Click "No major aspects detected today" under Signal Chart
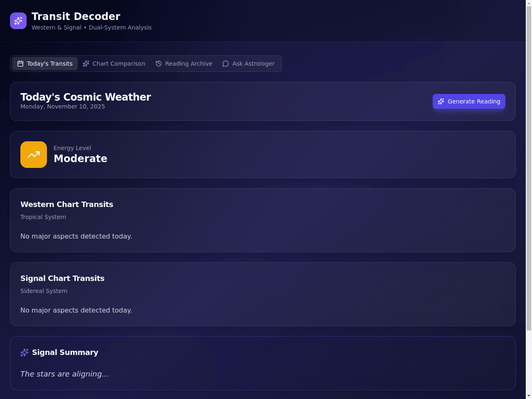Screen dimensions: 532x399 (x=76, y=310)
